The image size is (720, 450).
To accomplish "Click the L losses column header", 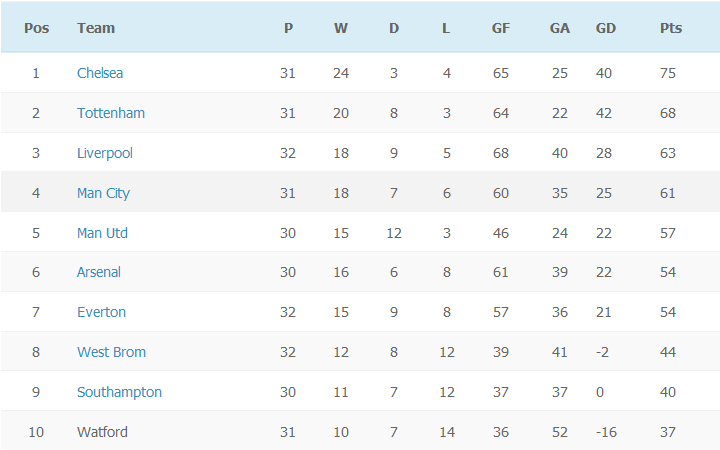I will pos(446,28).
